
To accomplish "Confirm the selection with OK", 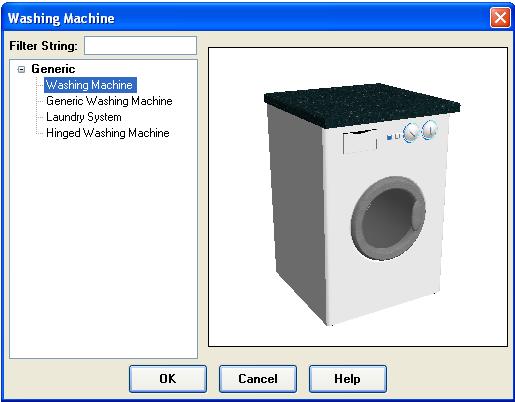I will pyautogui.click(x=168, y=379).
